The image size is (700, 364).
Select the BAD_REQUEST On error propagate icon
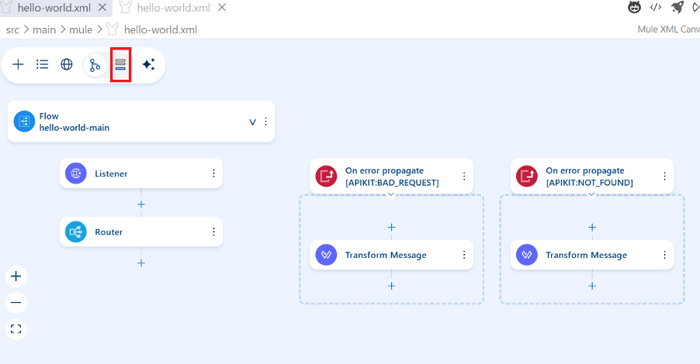[326, 176]
